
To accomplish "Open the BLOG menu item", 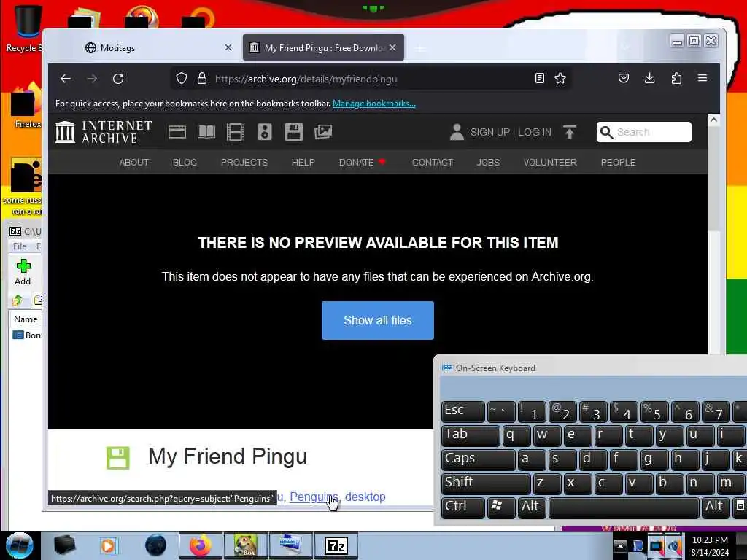I will [185, 163].
